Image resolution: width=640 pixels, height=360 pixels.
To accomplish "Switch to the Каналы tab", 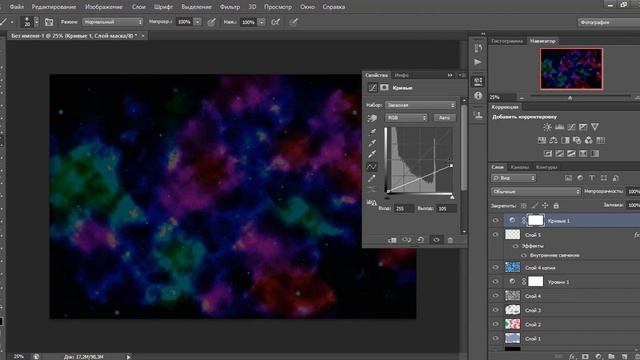I will (520, 167).
